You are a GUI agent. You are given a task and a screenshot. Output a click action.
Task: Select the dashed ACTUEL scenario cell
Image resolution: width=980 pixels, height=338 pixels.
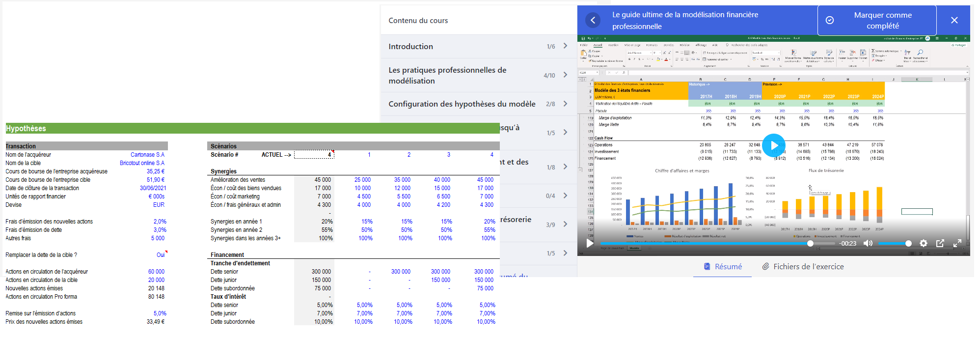[x=314, y=154]
